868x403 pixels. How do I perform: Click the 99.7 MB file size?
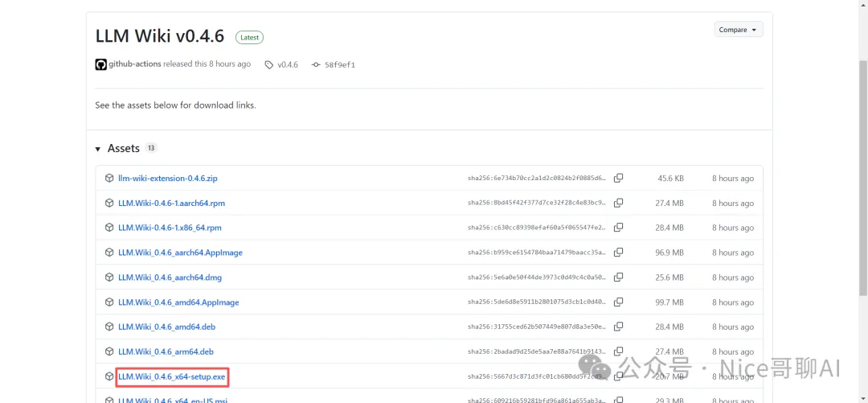[x=669, y=302]
